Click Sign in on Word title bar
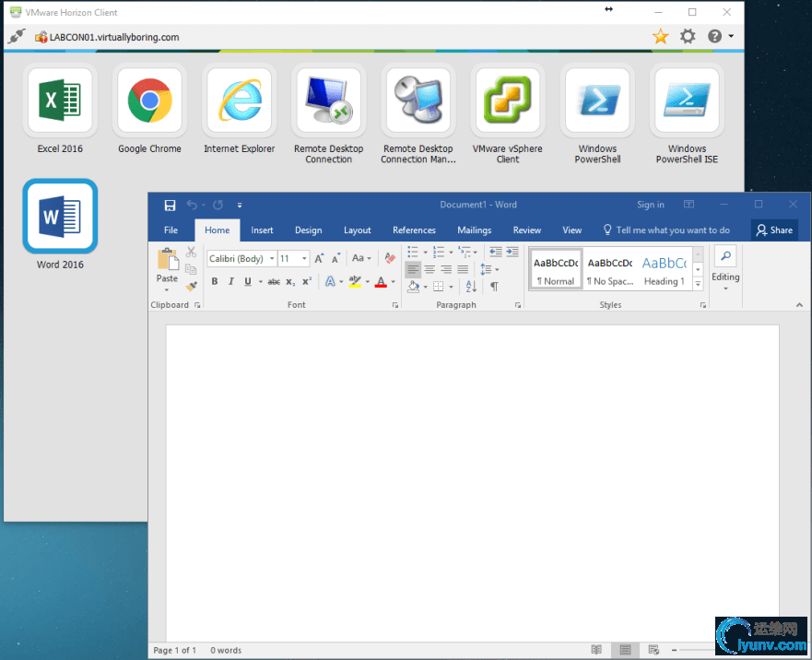The height and width of the screenshot is (660, 812). (x=651, y=205)
